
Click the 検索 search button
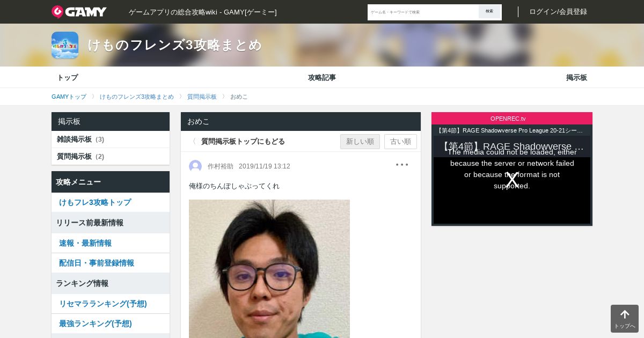tap(489, 12)
